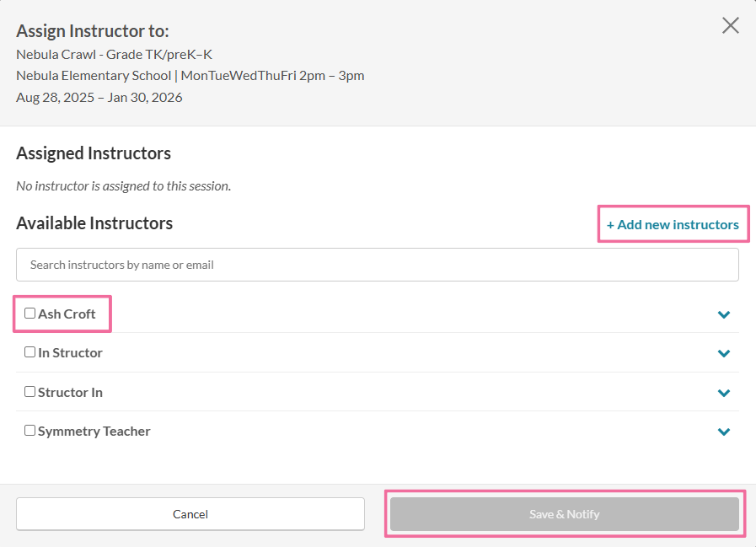Select In Structor as an instructor
The height and width of the screenshot is (547, 756).
tap(29, 351)
